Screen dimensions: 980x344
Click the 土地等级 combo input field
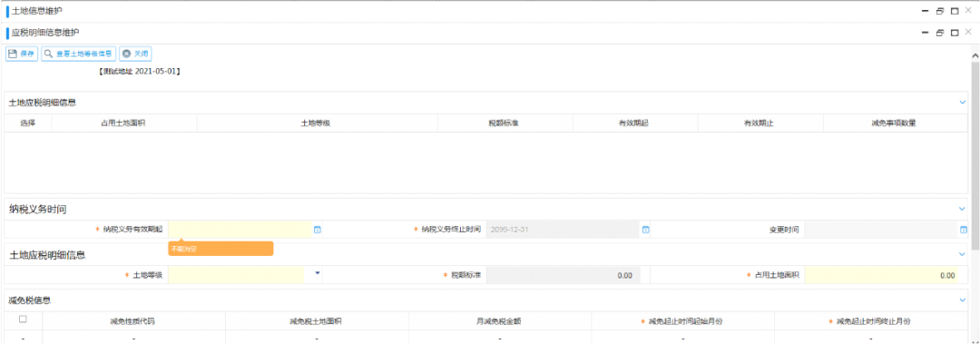click(x=236, y=275)
